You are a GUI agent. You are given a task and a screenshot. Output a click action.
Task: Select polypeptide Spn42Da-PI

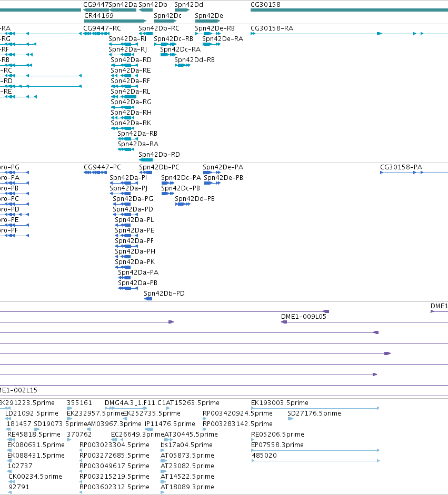[124, 183]
